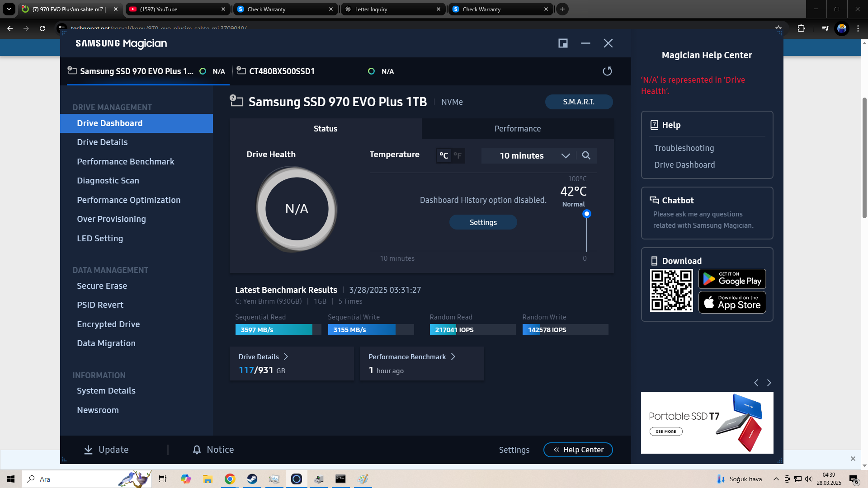Switch temperature unit to Fahrenheit

pyautogui.click(x=458, y=155)
